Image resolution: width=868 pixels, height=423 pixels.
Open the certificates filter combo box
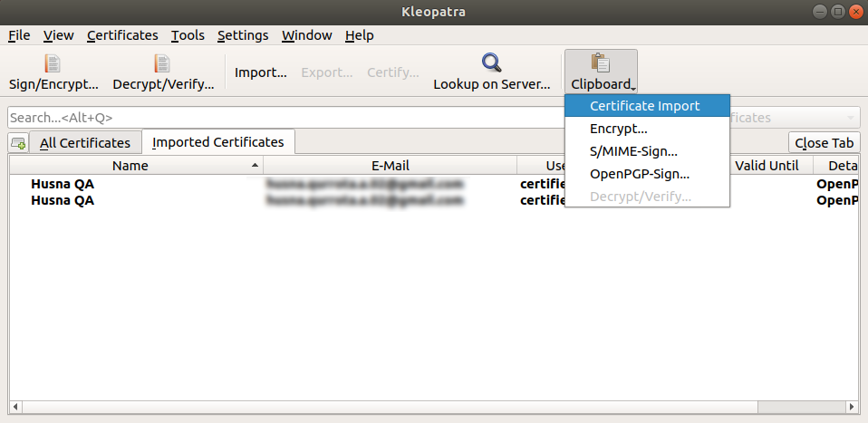point(795,118)
